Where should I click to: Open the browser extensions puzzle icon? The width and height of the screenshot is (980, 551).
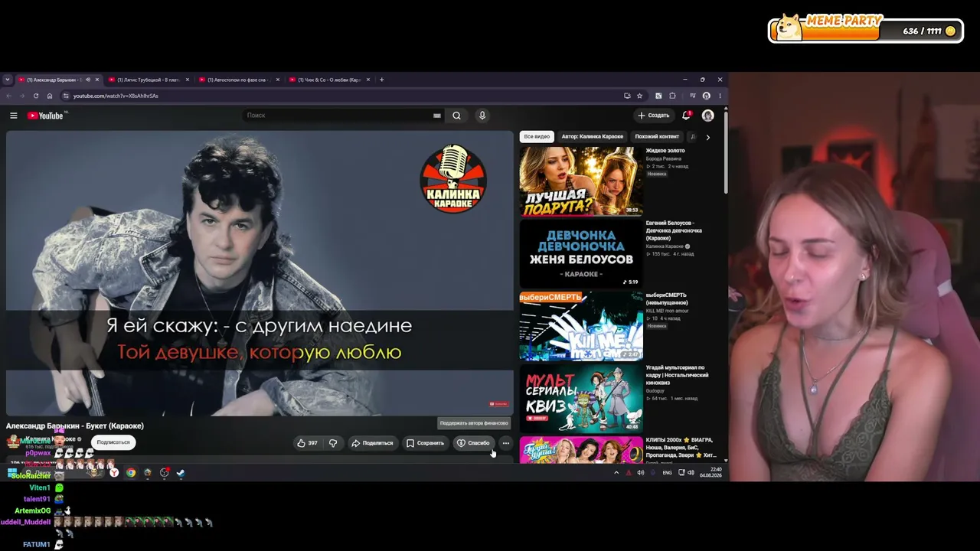coord(672,96)
